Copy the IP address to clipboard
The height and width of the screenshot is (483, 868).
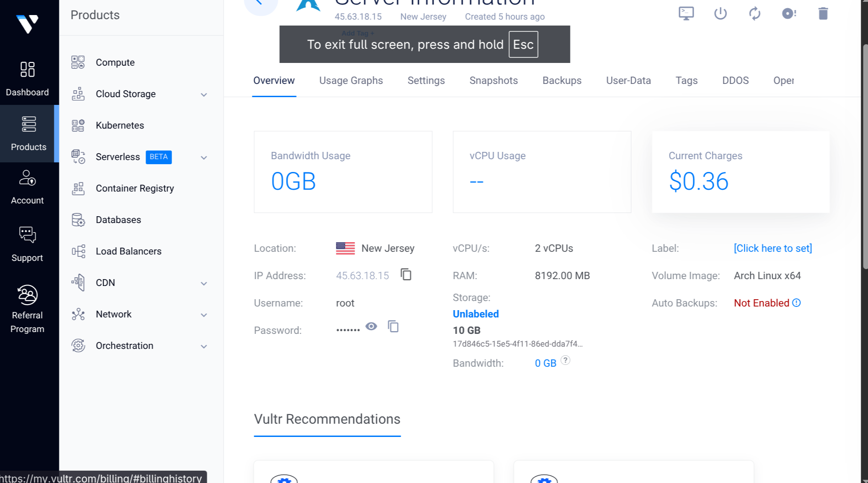(406, 275)
